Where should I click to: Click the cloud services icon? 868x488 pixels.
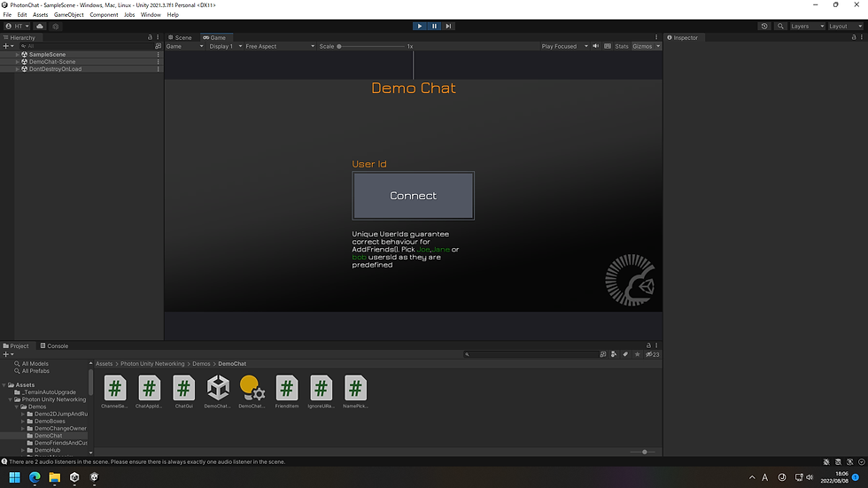point(40,26)
